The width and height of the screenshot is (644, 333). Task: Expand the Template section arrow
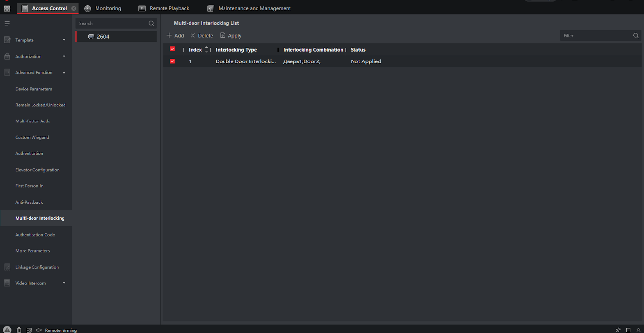click(x=64, y=40)
